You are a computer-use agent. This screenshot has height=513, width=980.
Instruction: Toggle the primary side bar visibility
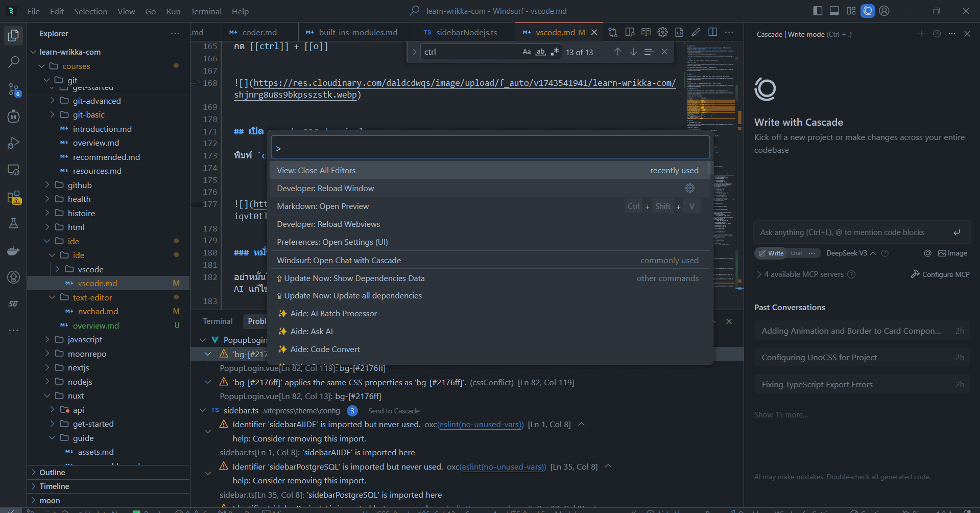click(818, 11)
